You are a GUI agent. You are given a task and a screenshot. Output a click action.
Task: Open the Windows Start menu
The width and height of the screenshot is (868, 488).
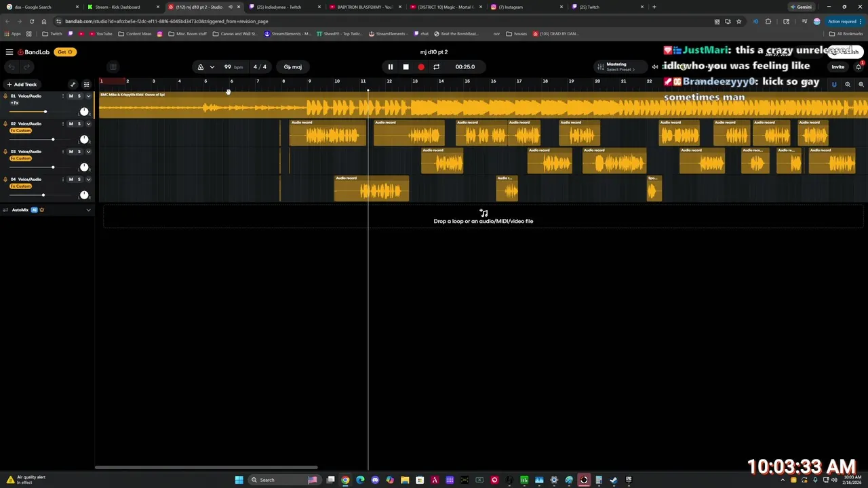(239, 480)
